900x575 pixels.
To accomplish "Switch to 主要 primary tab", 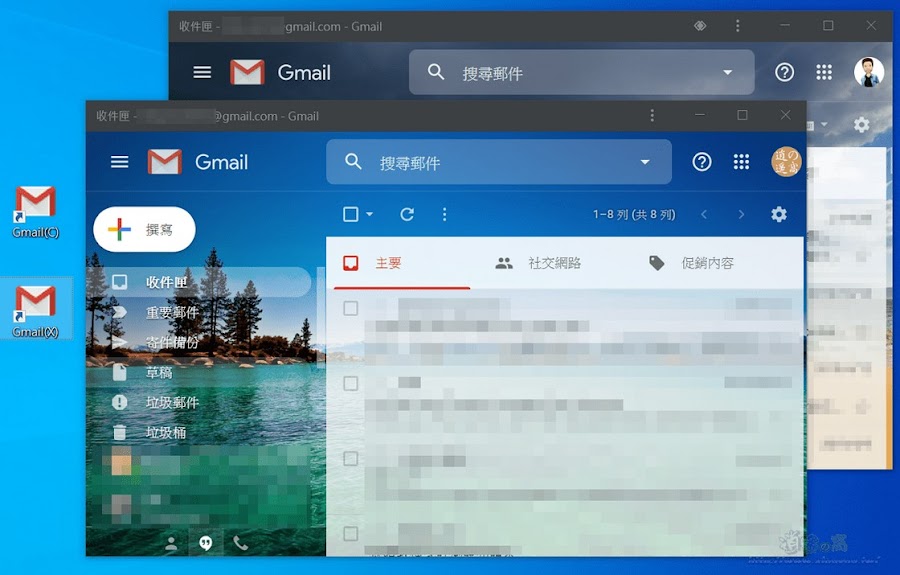I will [x=402, y=263].
